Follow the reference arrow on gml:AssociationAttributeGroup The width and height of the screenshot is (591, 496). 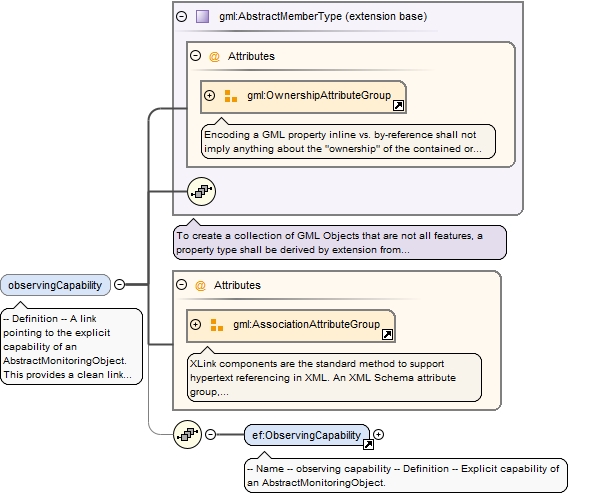387,334
